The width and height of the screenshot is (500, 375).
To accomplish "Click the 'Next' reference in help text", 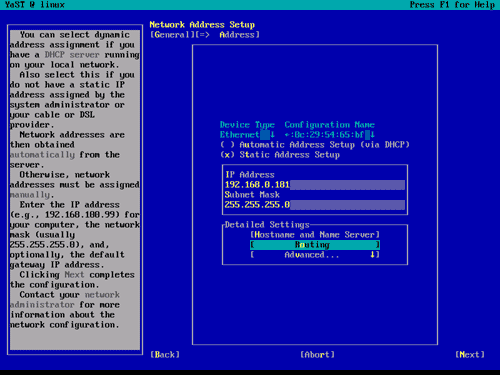I will [x=74, y=275].
